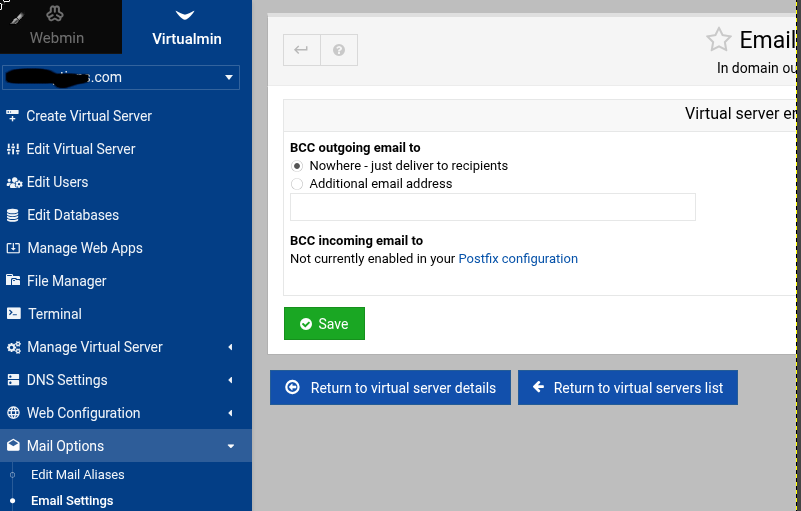Open Edit Mail Aliases submenu item
This screenshot has height=511, width=801.
[78, 475]
